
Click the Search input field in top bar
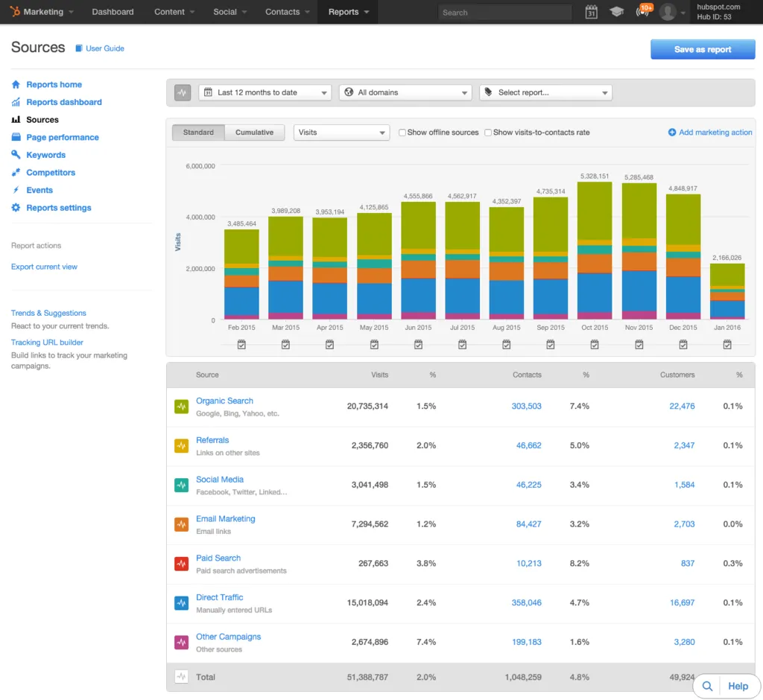(504, 12)
